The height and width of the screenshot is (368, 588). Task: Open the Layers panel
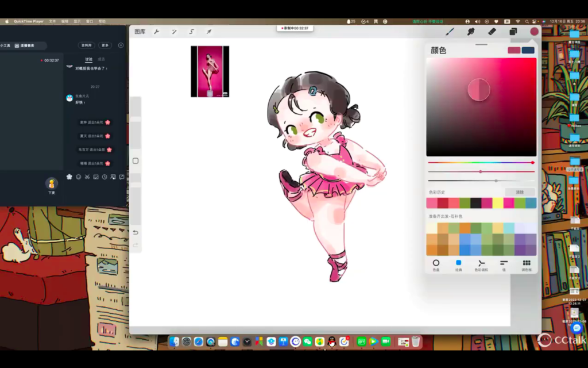pos(513,32)
